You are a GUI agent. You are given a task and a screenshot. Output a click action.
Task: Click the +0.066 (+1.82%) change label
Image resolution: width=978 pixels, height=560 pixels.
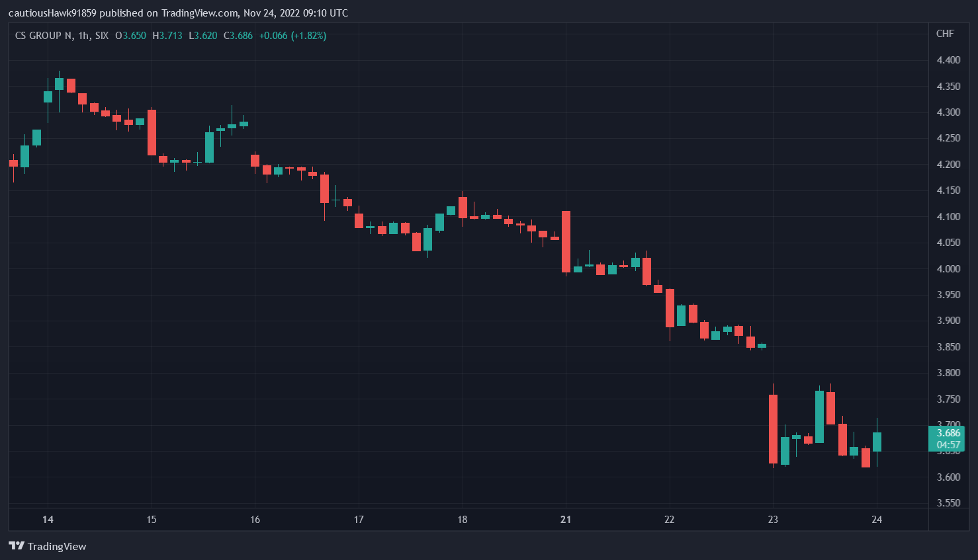point(292,36)
